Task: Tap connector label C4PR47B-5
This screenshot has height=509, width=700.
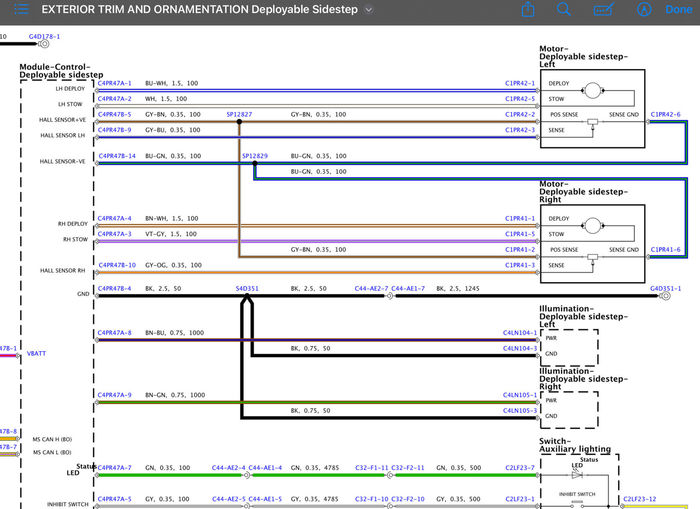Action: pos(114,114)
